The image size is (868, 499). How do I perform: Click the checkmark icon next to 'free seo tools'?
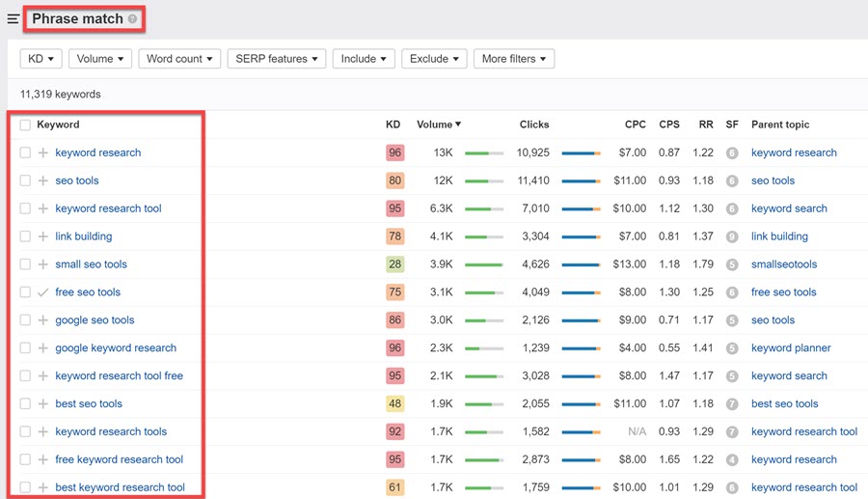42,291
